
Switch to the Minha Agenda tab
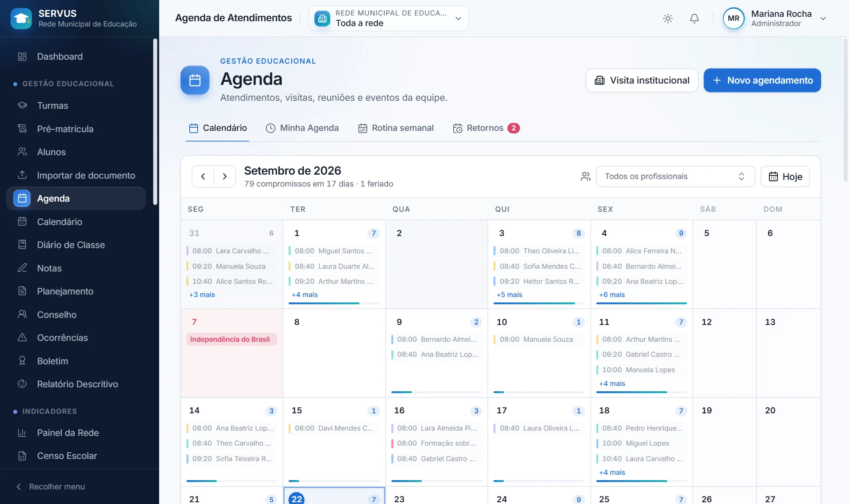(x=302, y=128)
